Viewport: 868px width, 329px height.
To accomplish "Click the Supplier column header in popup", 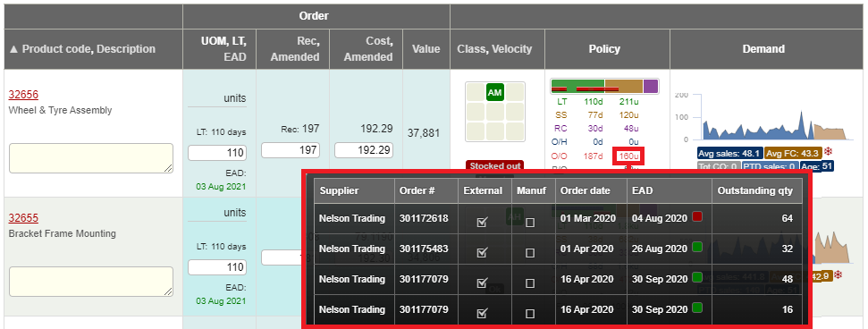I will (x=339, y=190).
